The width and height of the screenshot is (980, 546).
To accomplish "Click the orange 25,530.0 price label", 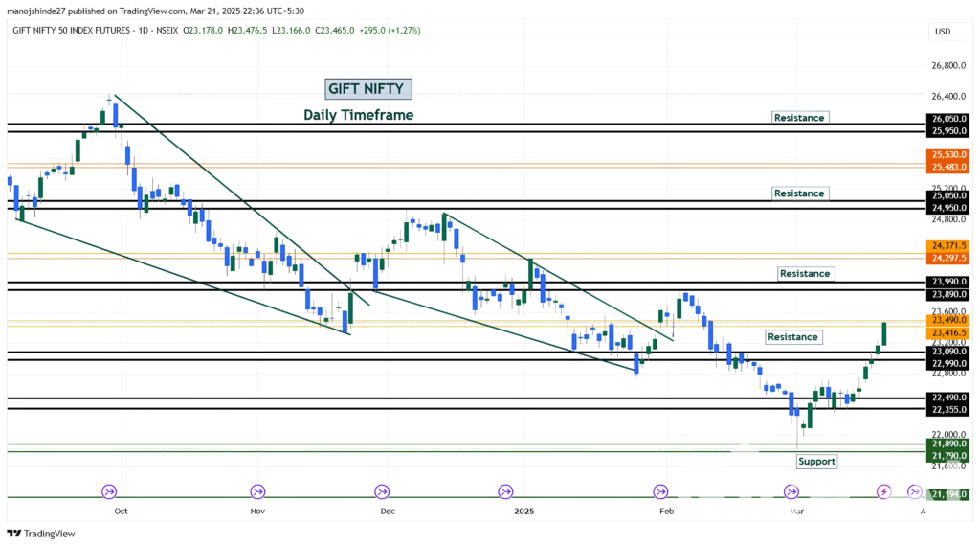I will [x=948, y=154].
